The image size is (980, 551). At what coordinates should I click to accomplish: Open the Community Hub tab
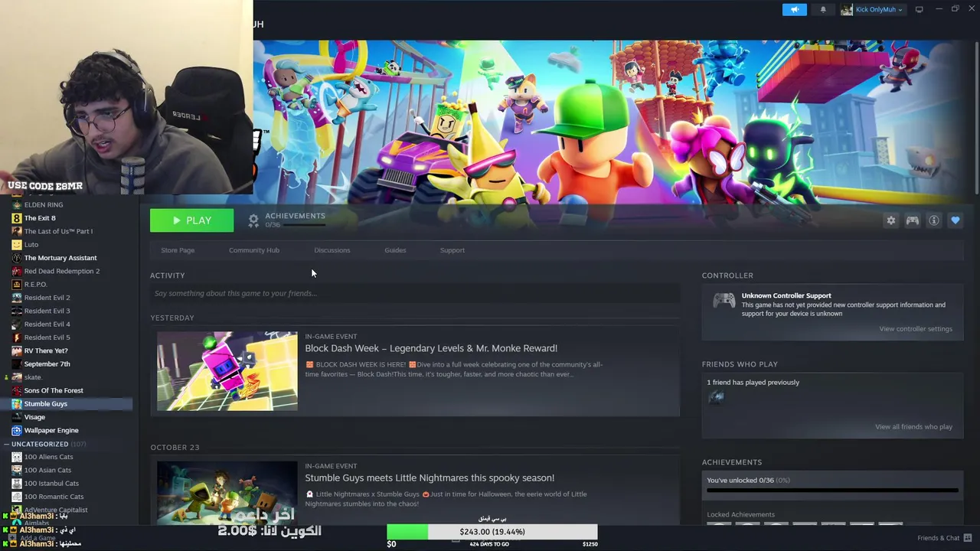[254, 250]
